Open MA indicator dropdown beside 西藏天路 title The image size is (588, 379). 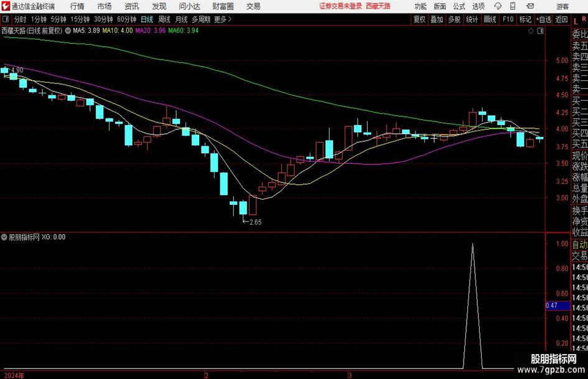68,30
